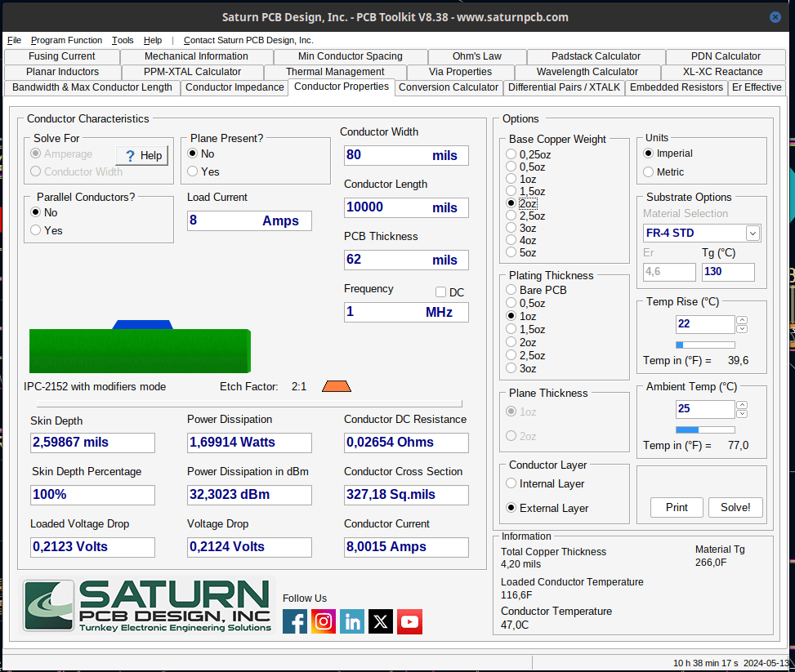Adjust the Temp Rise slider bar

pyautogui.click(x=705, y=345)
